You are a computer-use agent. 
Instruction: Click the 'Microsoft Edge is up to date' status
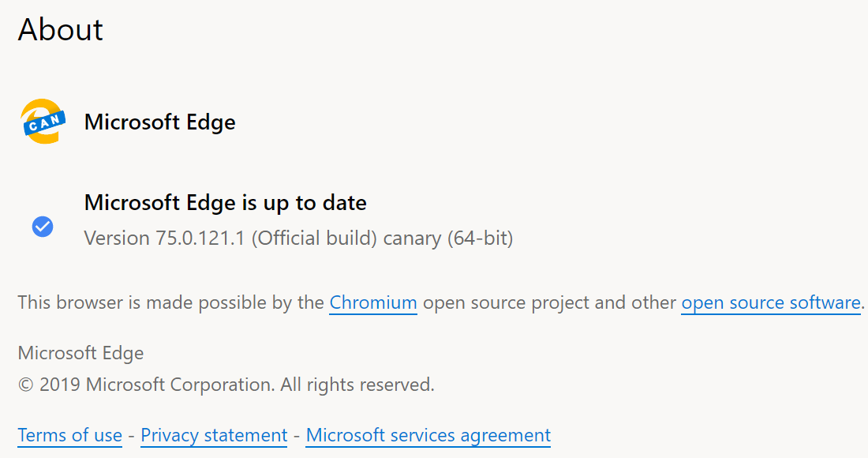[225, 203]
